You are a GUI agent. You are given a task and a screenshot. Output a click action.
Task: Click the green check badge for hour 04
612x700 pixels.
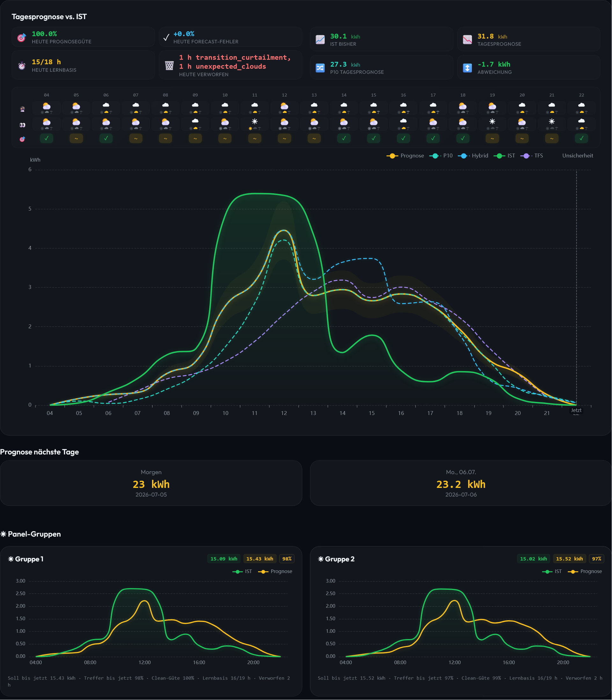(47, 138)
